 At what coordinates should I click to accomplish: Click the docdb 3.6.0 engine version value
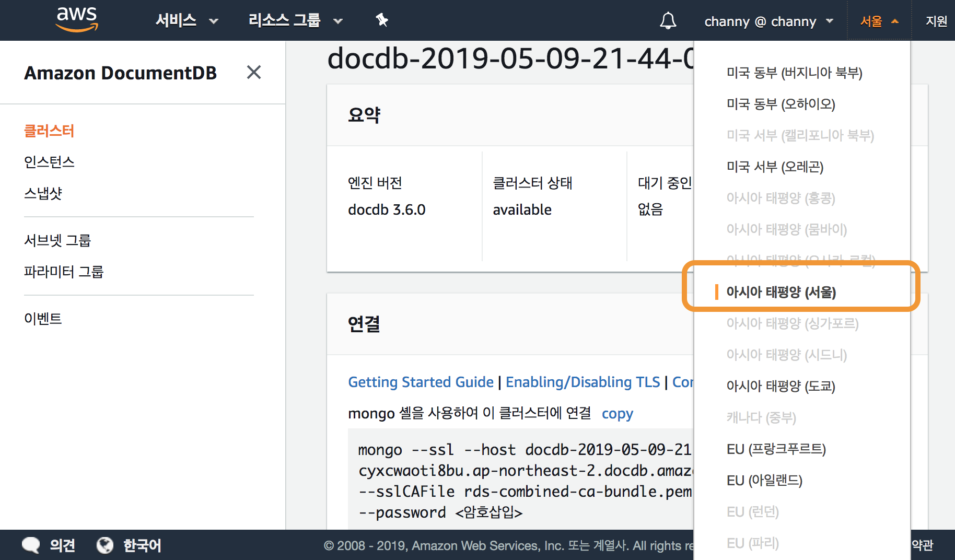pos(387,209)
